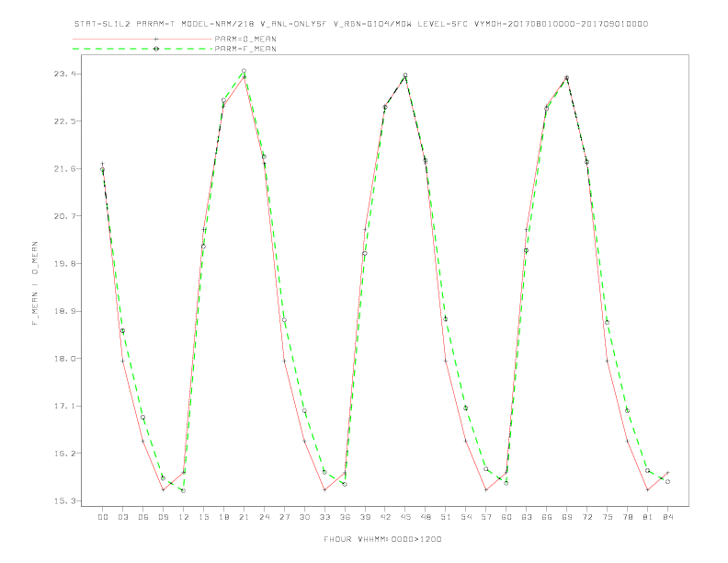Click the x-axis tick label 09
This screenshot has height=563, width=728.
pos(163,517)
